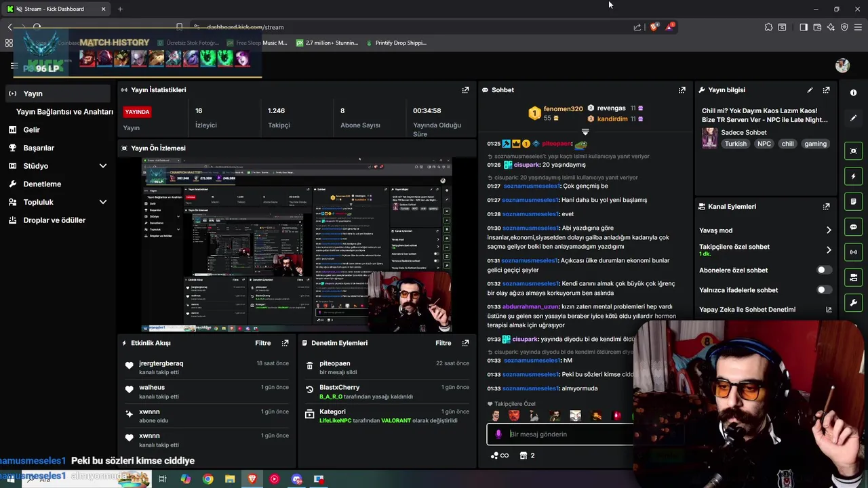Click walheus follow activity row

[206, 392]
